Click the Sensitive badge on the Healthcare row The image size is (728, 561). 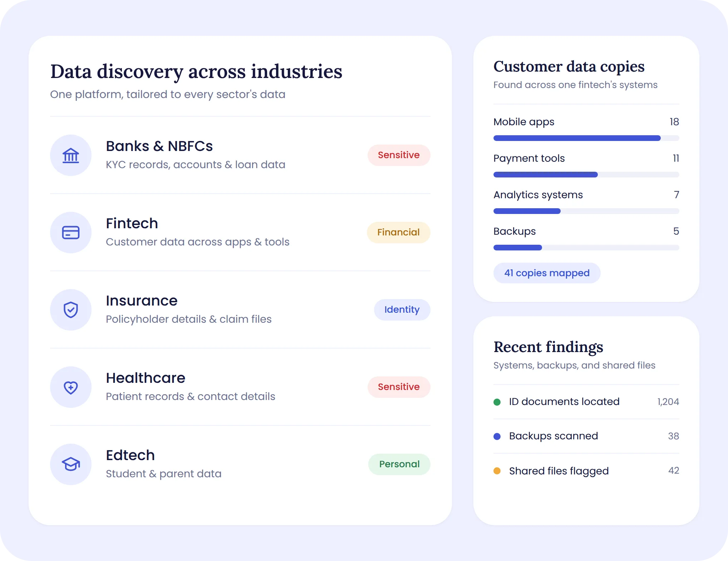[399, 387]
